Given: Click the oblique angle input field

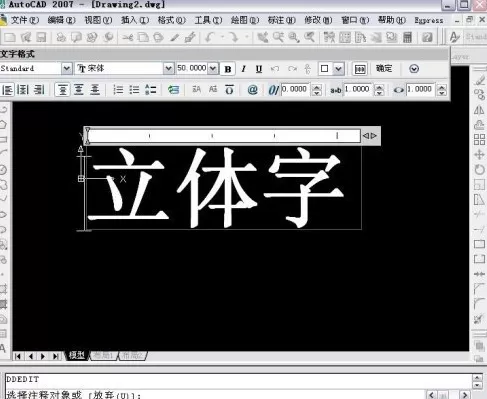Looking at the screenshot, I should pyautogui.click(x=296, y=89).
